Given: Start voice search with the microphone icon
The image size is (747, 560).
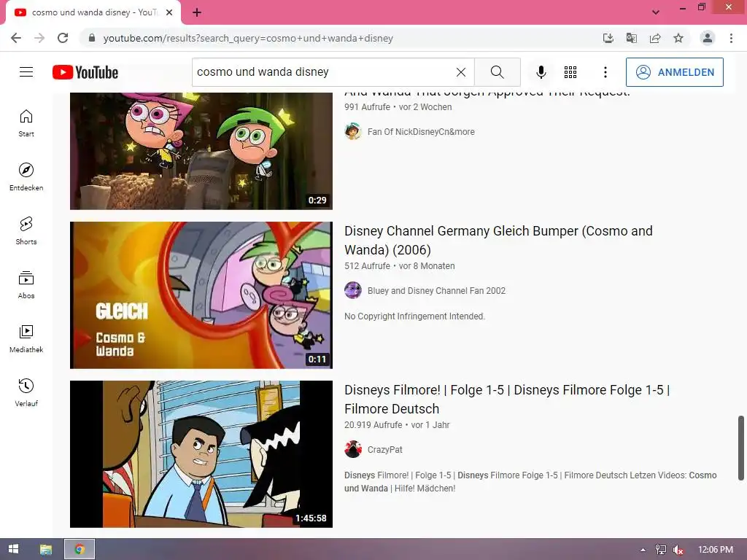Looking at the screenshot, I should tap(541, 72).
